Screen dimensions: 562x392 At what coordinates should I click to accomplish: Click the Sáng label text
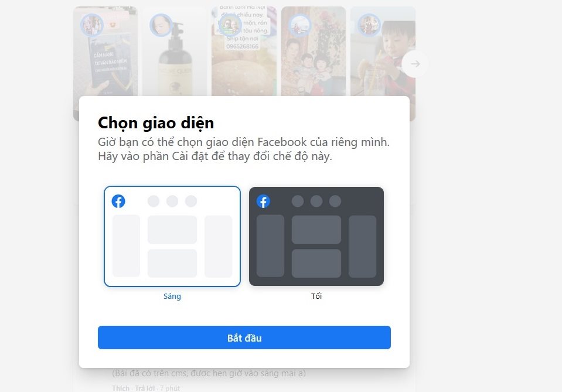(172, 296)
